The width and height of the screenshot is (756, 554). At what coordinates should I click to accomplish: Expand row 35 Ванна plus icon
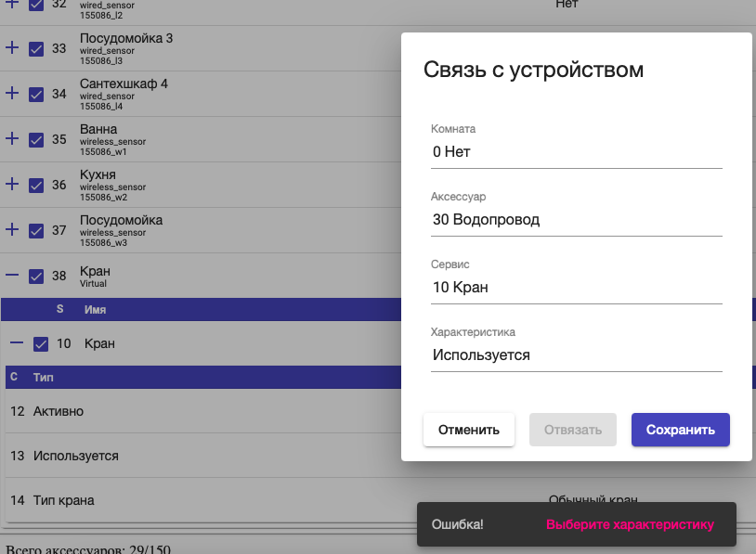(x=12, y=139)
